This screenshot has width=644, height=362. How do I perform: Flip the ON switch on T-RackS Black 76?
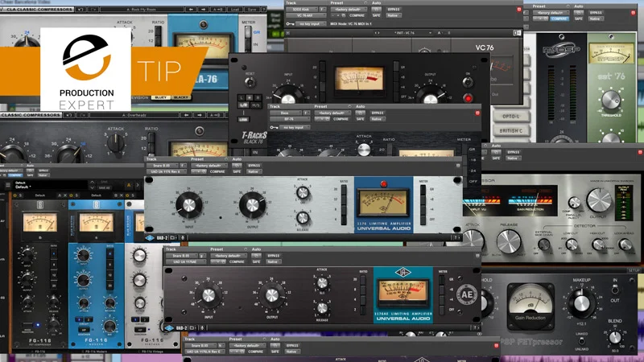(468, 82)
